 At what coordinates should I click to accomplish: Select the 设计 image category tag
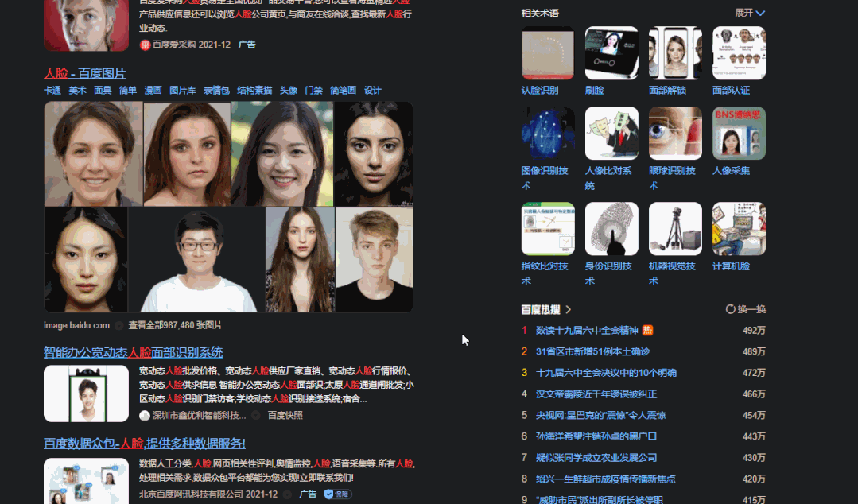point(373,91)
